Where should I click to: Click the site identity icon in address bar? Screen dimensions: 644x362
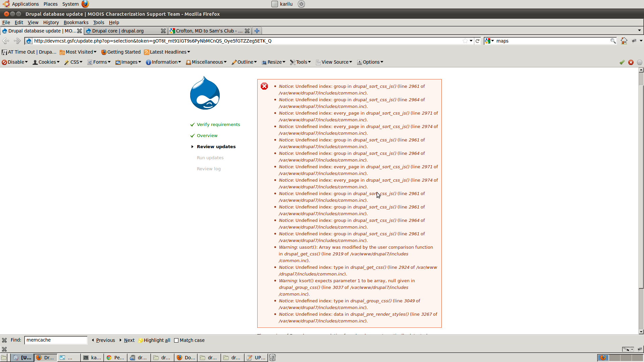pyautogui.click(x=29, y=41)
